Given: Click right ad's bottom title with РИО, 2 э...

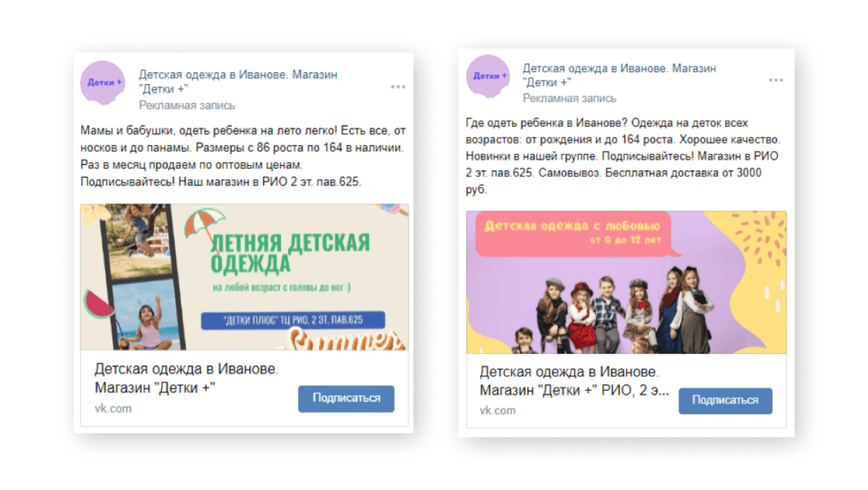Looking at the screenshot, I should [575, 382].
